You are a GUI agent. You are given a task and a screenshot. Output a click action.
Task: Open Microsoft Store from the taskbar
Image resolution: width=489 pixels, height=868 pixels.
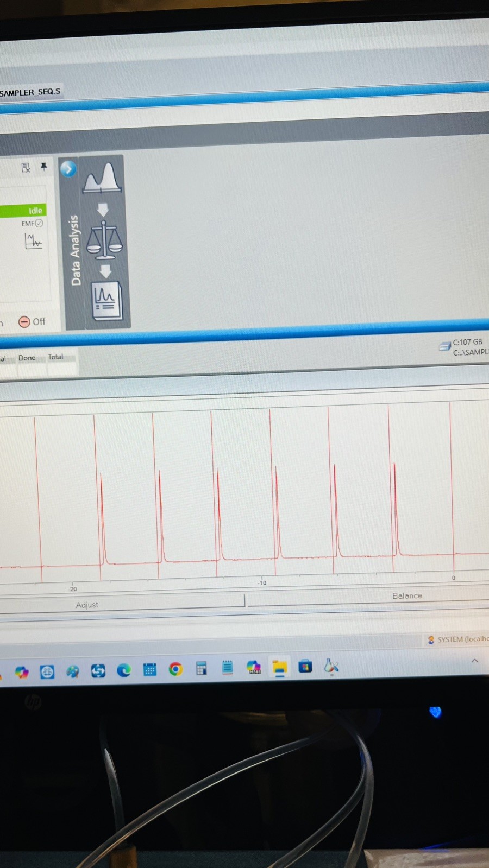tap(305, 666)
